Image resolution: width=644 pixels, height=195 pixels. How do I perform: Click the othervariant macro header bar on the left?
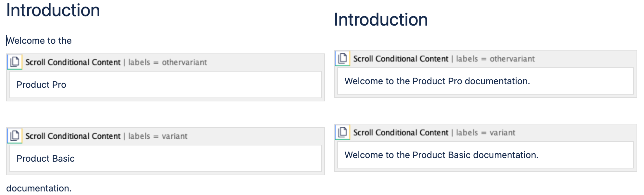[x=162, y=62]
